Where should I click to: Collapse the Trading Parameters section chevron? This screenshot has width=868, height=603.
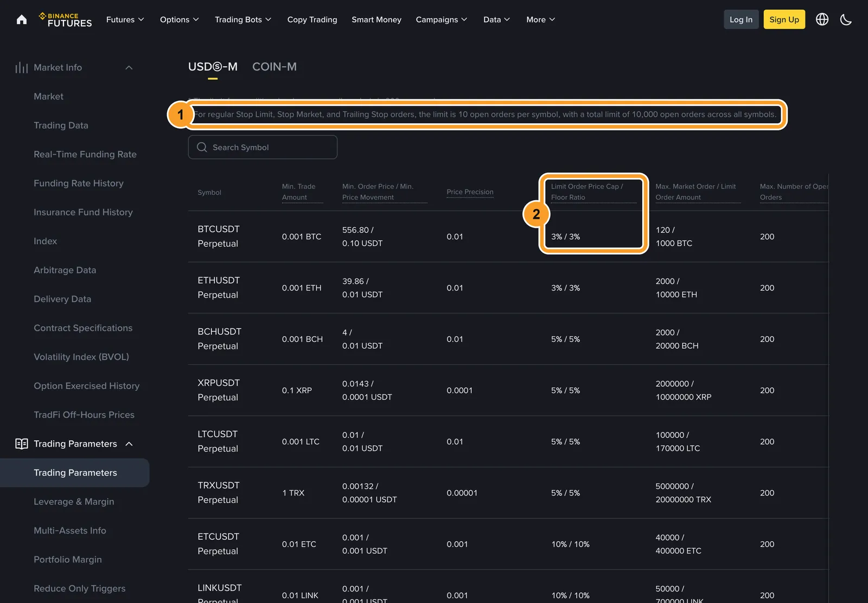(x=129, y=444)
